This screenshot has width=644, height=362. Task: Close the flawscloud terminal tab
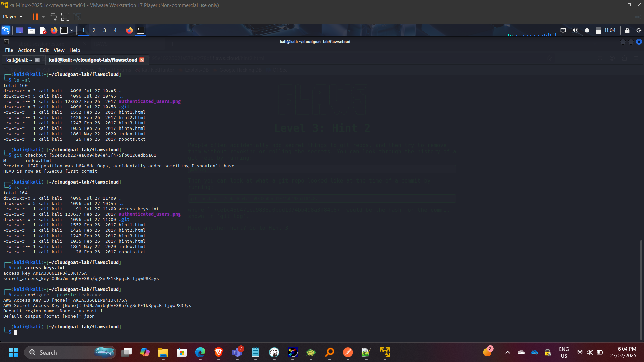coord(142,60)
